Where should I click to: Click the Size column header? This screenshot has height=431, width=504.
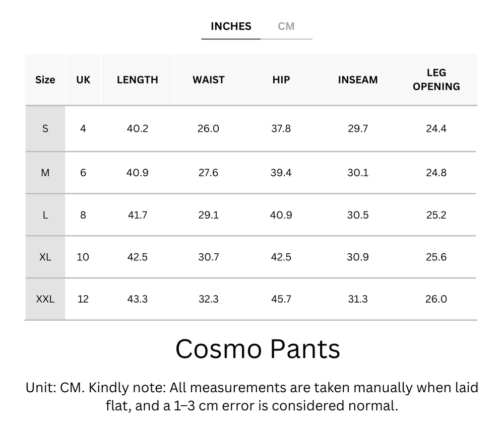pos(45,80)
